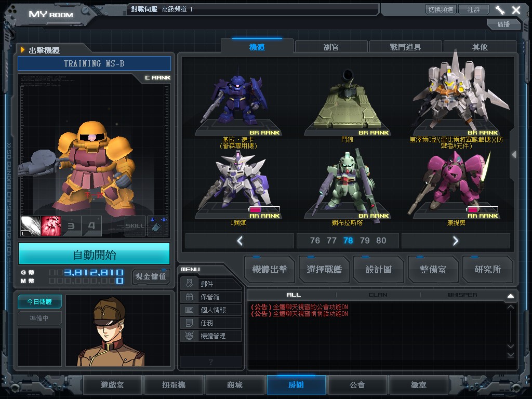Click the 現金儲值 cash top-up button
Image resolution: width=532 pixels, height=399 pixels.
pyautogui.click(x=151, y=276)
